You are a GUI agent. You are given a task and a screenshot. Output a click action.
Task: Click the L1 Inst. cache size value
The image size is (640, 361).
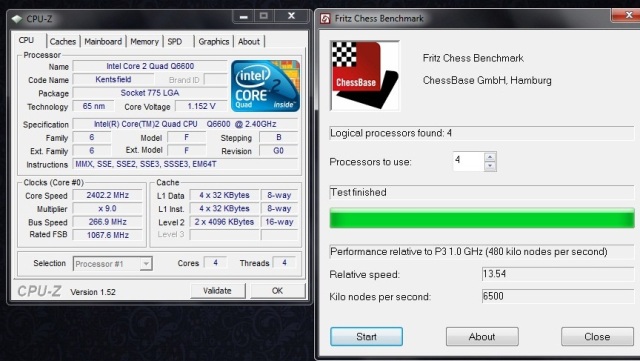[x=224, y=209]
